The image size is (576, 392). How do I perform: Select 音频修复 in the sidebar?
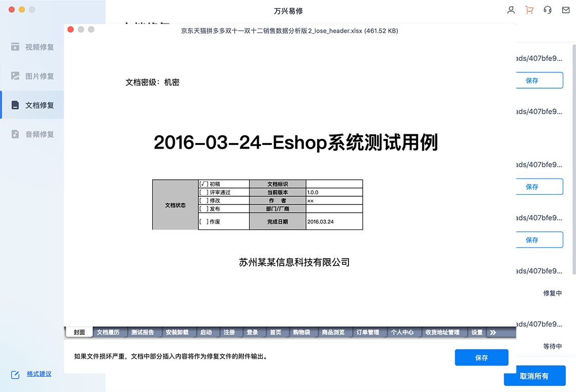(32, 134)
